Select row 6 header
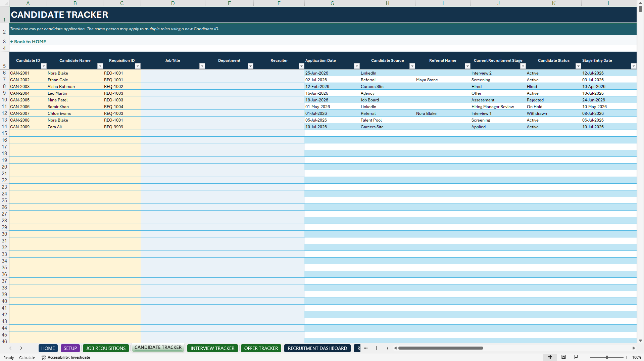Viewport: 644px width, 361px height. 4,73
